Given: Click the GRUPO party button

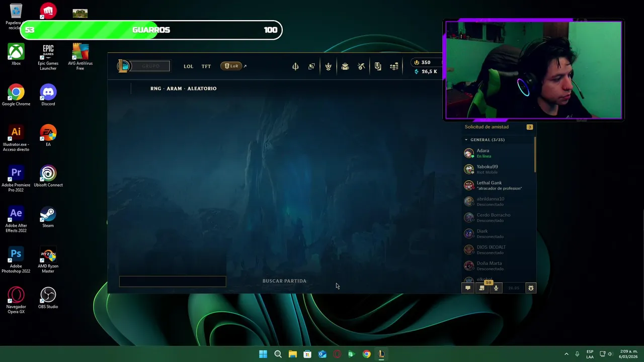Looking at the screenshot, I should click(x=150, y=66).
